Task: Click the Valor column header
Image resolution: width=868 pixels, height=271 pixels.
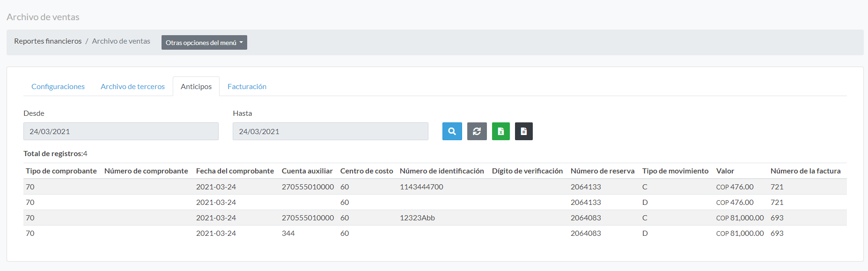Action: [725, 171]
